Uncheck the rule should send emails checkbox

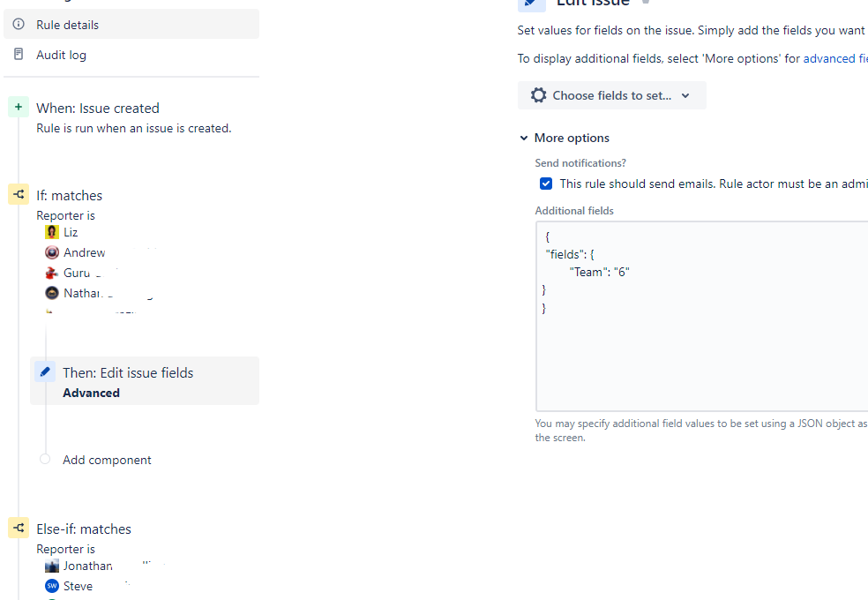coord(546,184)
